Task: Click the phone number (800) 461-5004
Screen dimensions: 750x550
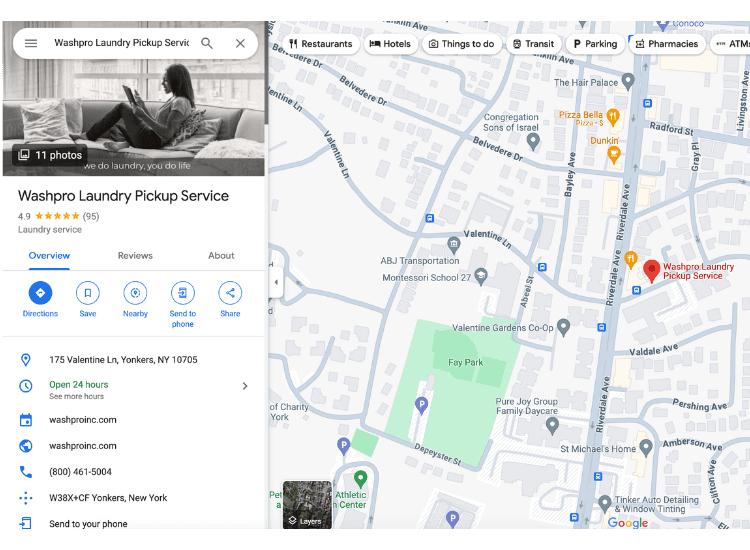Action: (80, 472)
